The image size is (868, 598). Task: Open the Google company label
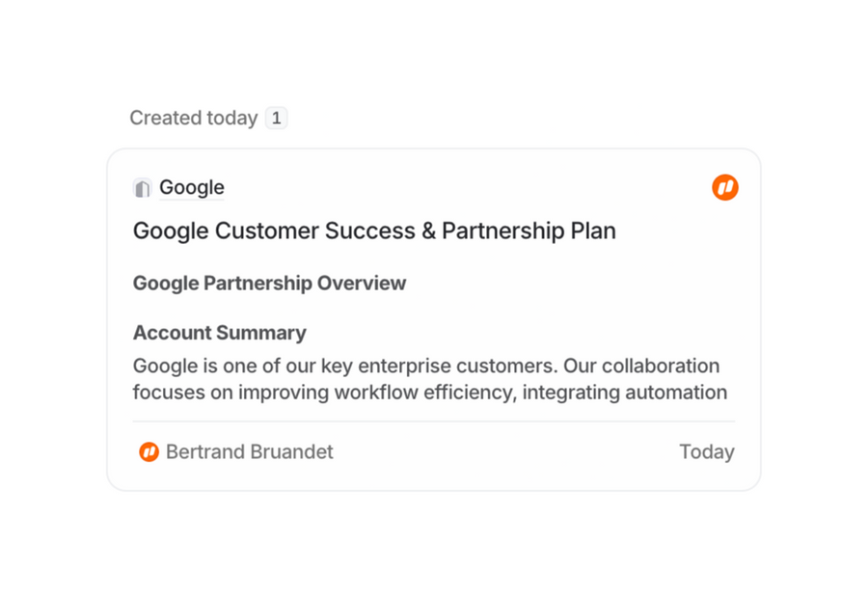(191, 188)
